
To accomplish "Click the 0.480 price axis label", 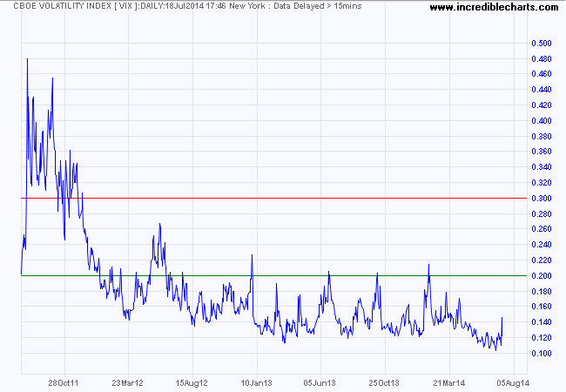I will tap(542, 59).
